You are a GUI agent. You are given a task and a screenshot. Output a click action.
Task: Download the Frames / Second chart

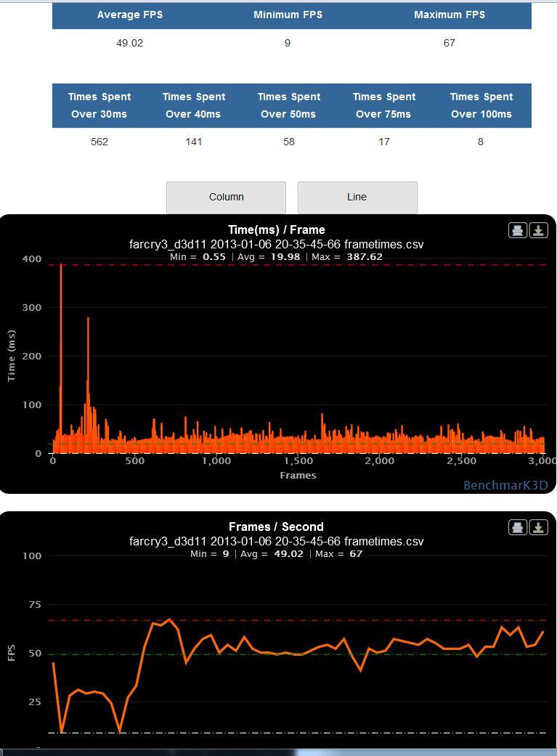[538, 527]
